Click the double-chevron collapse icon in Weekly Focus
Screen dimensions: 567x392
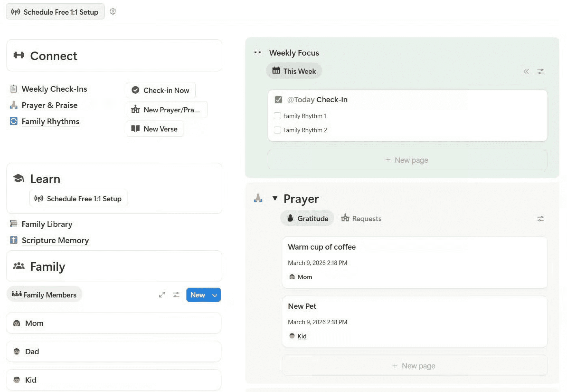click(x=526, y=71)
